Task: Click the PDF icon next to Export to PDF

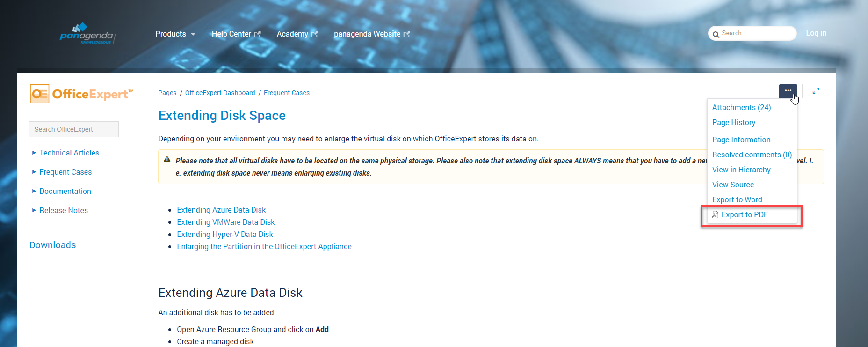Action: point(715,214)
